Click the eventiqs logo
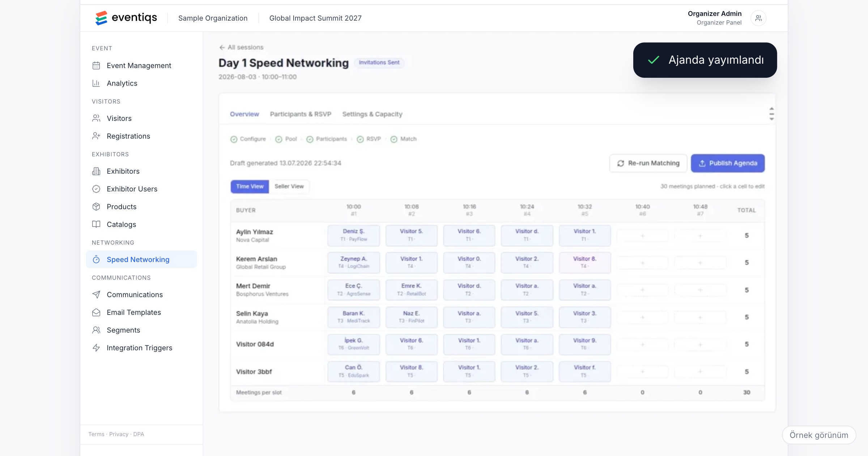Image resolution: width=868 pixels, height=456 pixels. tap(126, 18)
